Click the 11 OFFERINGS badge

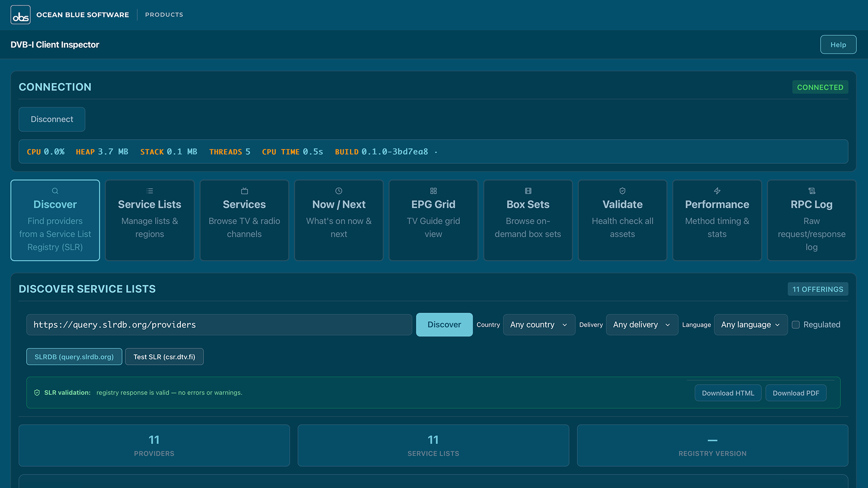[x=818, y=289]
